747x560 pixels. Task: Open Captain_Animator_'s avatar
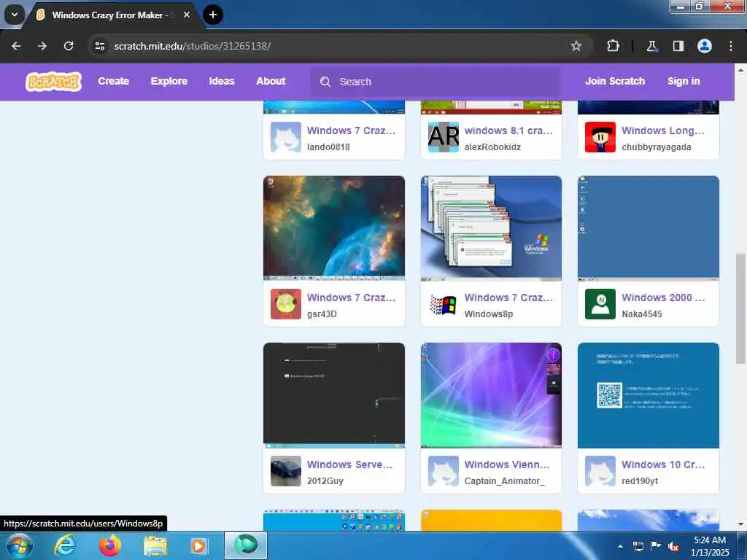(x=443, y=471)
